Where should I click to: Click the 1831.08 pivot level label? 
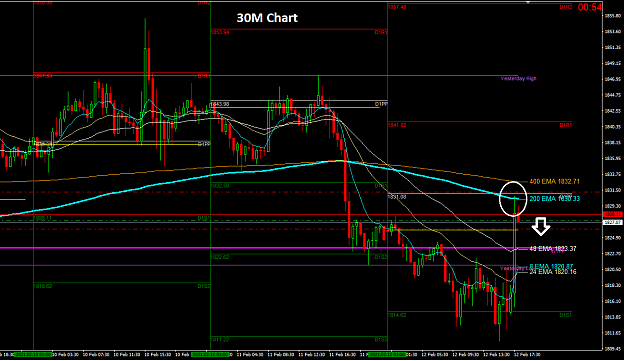(x=397, y=197)
